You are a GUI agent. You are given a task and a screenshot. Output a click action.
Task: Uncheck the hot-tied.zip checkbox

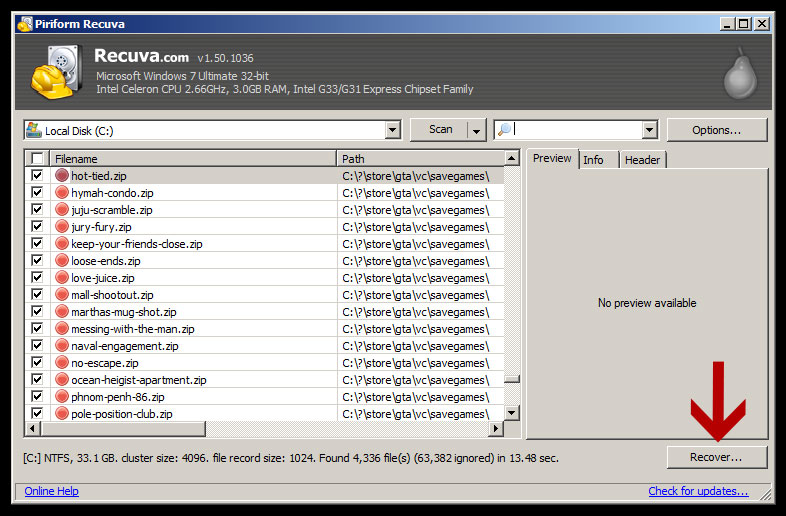[37, 175]
